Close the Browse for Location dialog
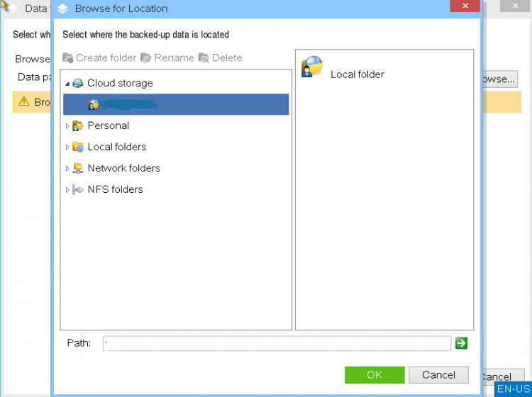Screen dimensions: 532x397 coord(465,6)
